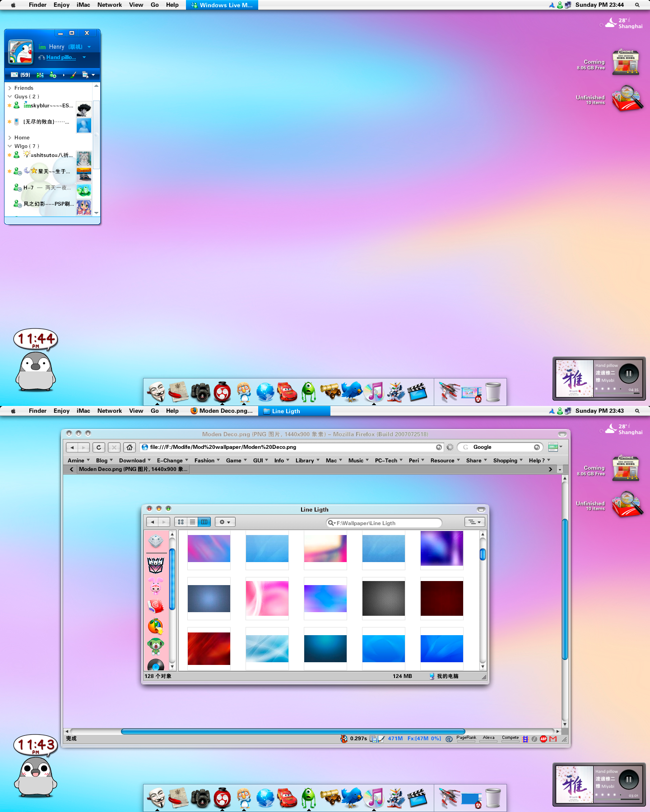Open the gear action dropdown in Line Ligth
The width and height of the screenshot is (650, 812).
click(225, 522)
